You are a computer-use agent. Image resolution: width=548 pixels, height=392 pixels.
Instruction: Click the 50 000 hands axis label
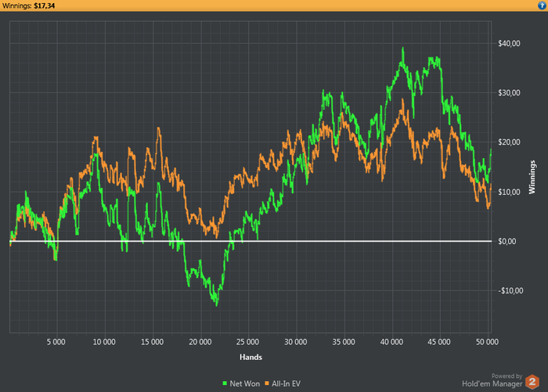tap(487, 342)
